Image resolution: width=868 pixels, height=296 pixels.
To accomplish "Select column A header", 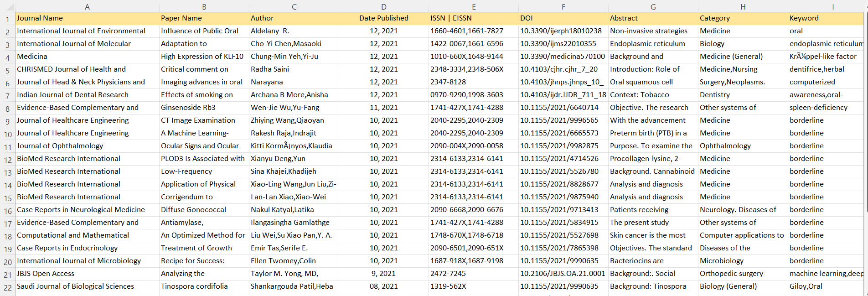I will click(x=87, y=7).
